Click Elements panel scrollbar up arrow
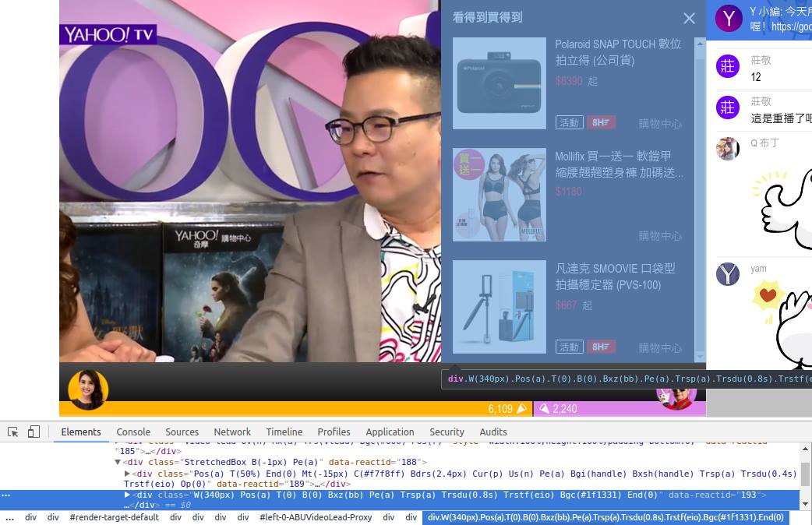The width and height of the screenshot is (812, 525). coord(805,449)
